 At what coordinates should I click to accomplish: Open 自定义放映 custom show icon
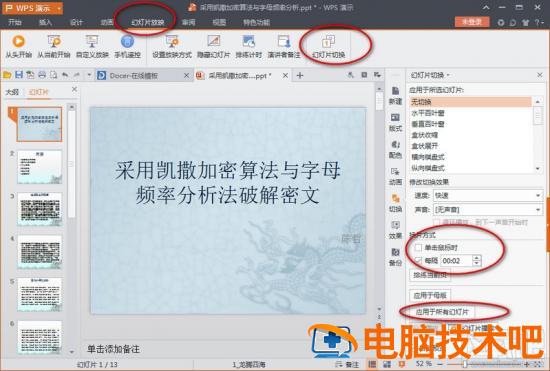pyautogui.click(x=92, y=41)
